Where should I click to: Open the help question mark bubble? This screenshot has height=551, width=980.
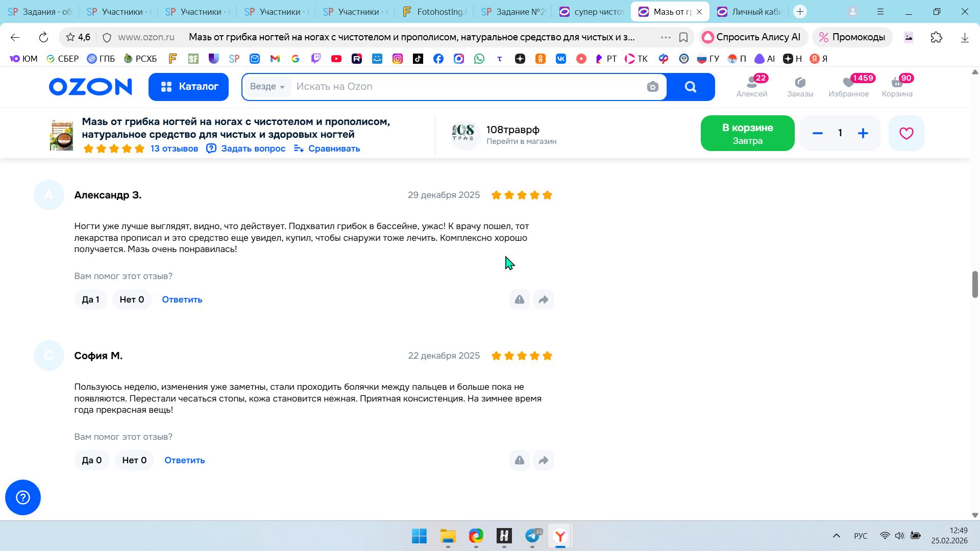(x=23, y=497)
